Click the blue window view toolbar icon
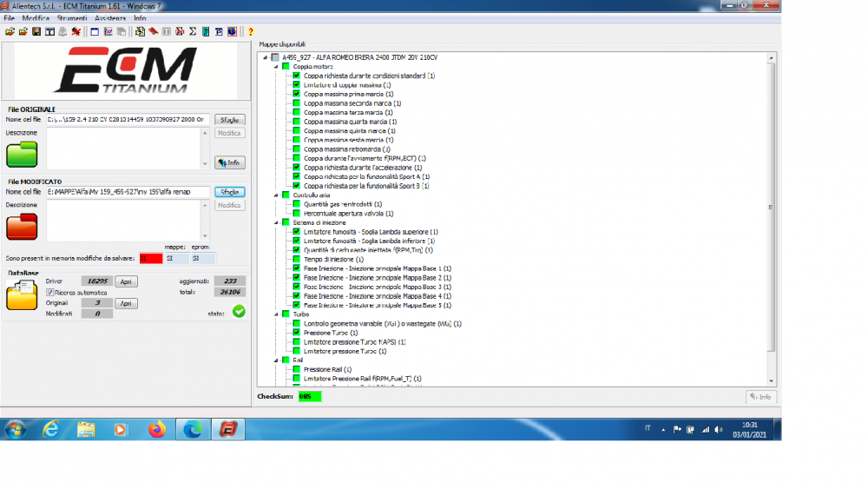 point(95,31)
